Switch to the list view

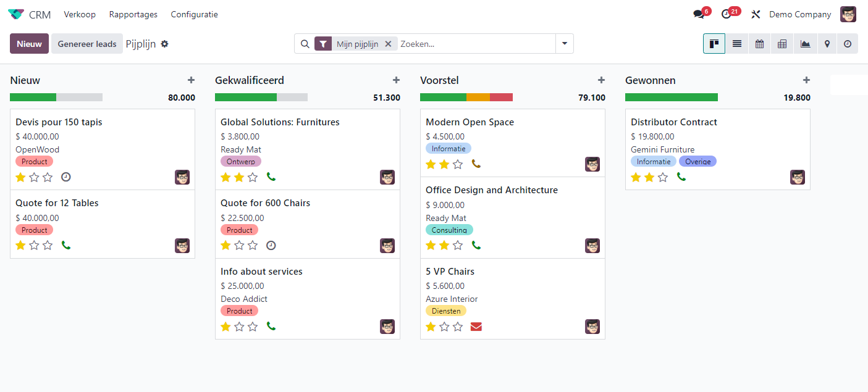(737, 44)
